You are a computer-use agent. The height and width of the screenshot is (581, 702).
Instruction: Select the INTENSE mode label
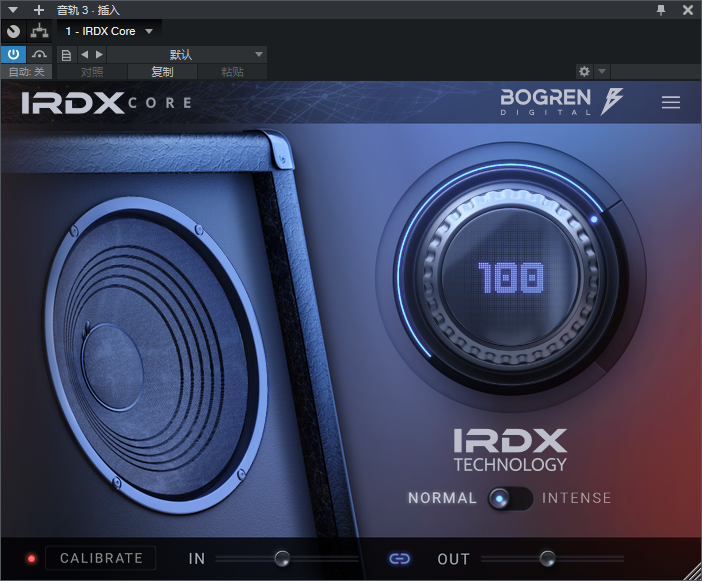(x=577, y=498)
